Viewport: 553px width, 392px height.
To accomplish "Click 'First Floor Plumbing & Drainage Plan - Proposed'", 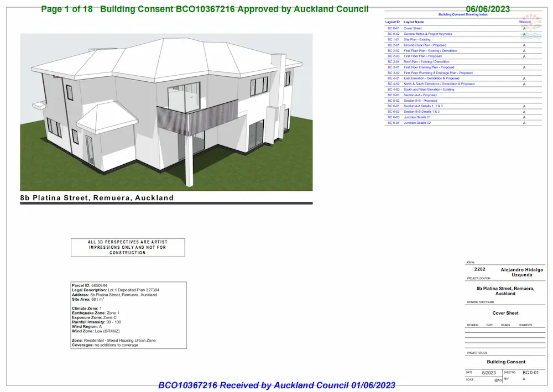I will (x=463, y=73).
